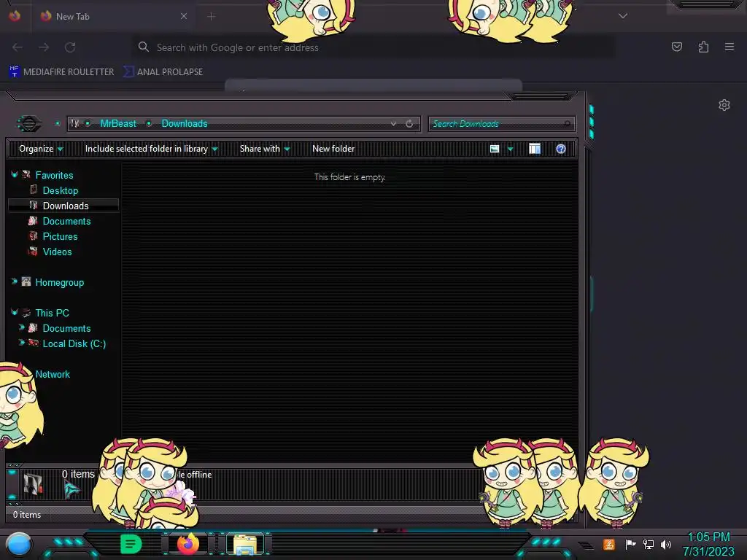Click the MrBeast breadcrumb in address bar

coord(118,124)
